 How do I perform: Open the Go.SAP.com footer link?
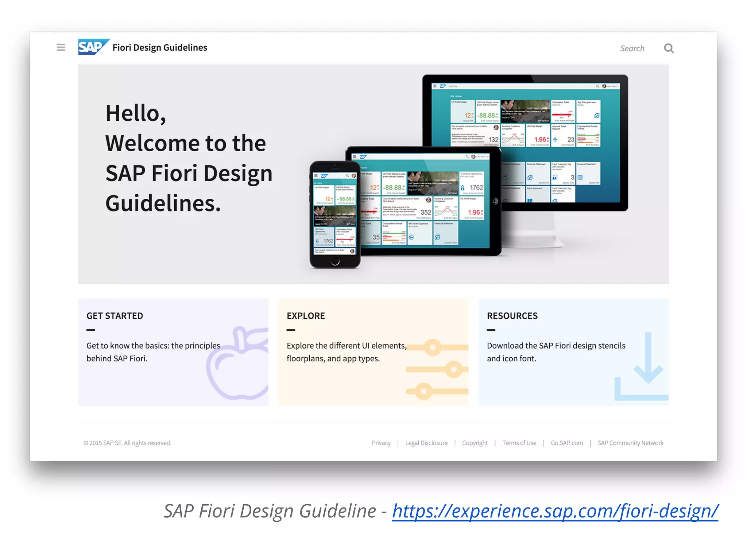click(567, 443)
